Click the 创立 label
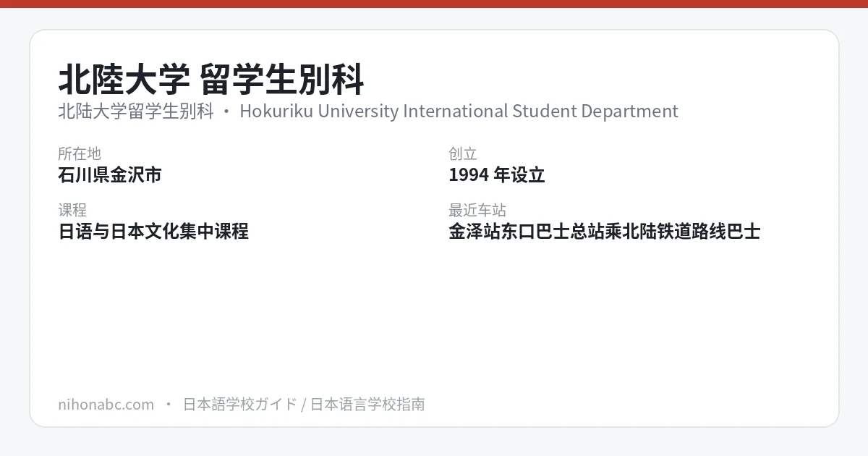 (x=463, y=153)
